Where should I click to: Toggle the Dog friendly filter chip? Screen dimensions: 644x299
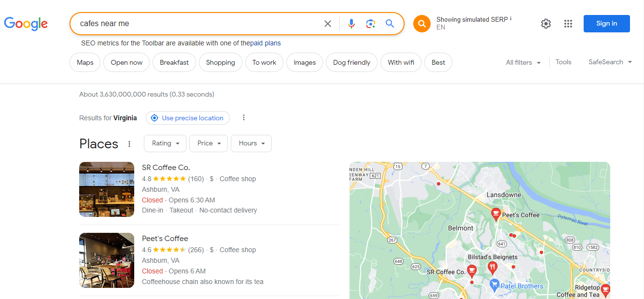coord(352,62)
